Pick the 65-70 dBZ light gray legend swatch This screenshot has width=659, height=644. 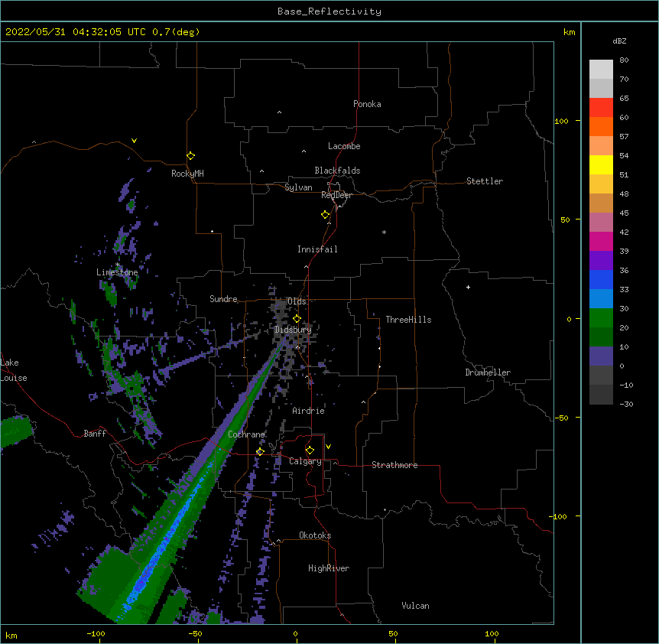(x=601, y=88)
